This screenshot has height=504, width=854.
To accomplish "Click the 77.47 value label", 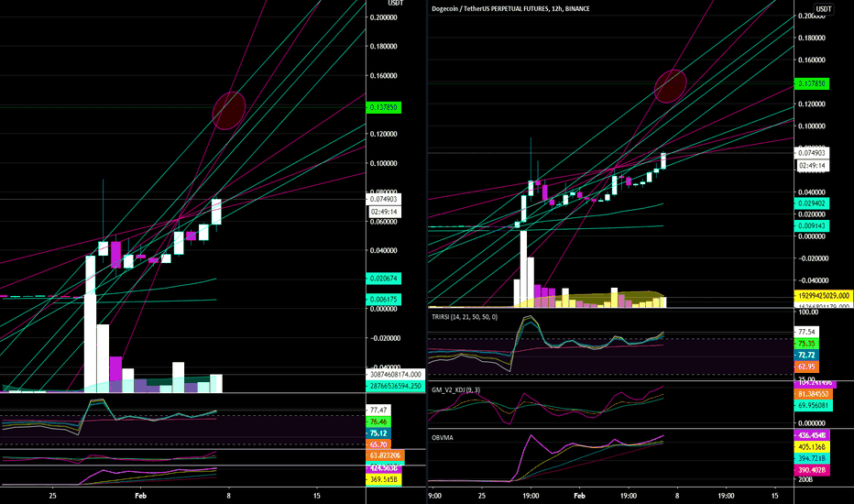I will click(379, 410).
